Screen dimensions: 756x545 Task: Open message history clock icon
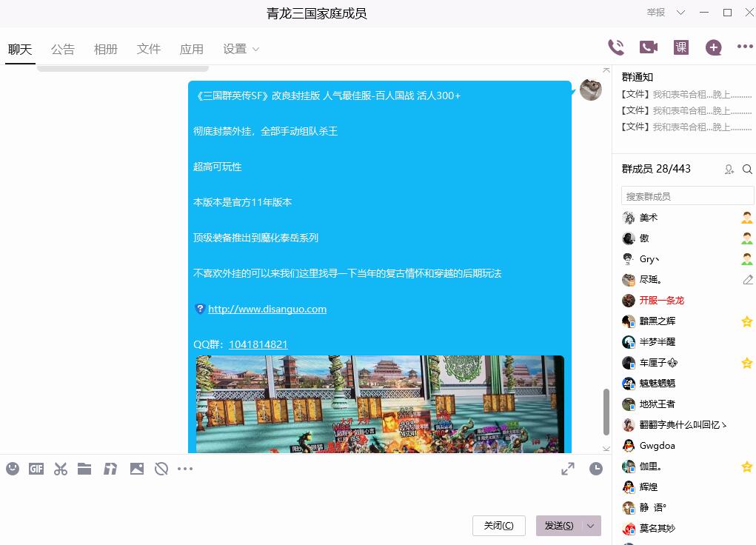coord(596,468)
